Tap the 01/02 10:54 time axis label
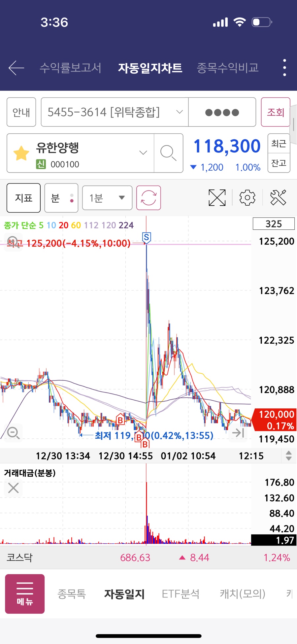 [x=188, y=456]
